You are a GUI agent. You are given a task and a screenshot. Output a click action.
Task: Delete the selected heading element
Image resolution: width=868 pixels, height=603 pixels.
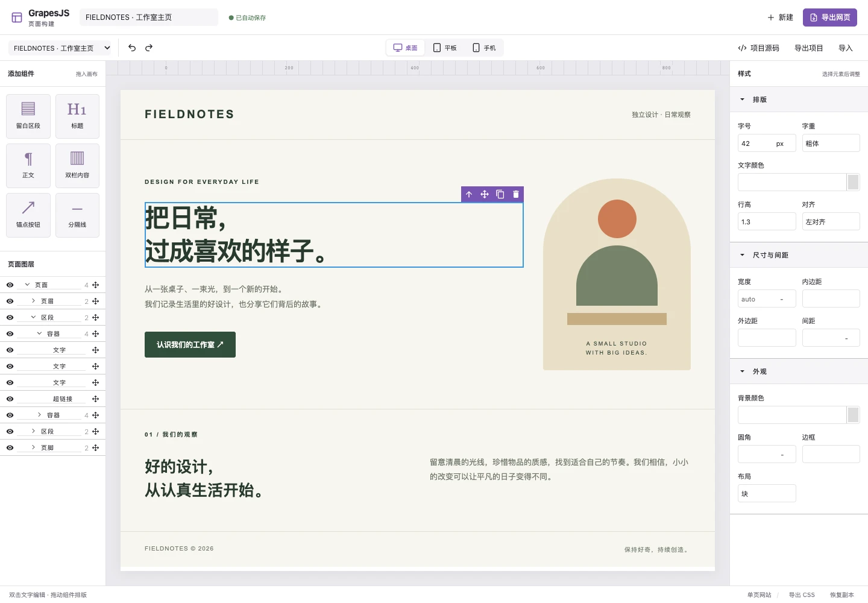click(516, 194)
